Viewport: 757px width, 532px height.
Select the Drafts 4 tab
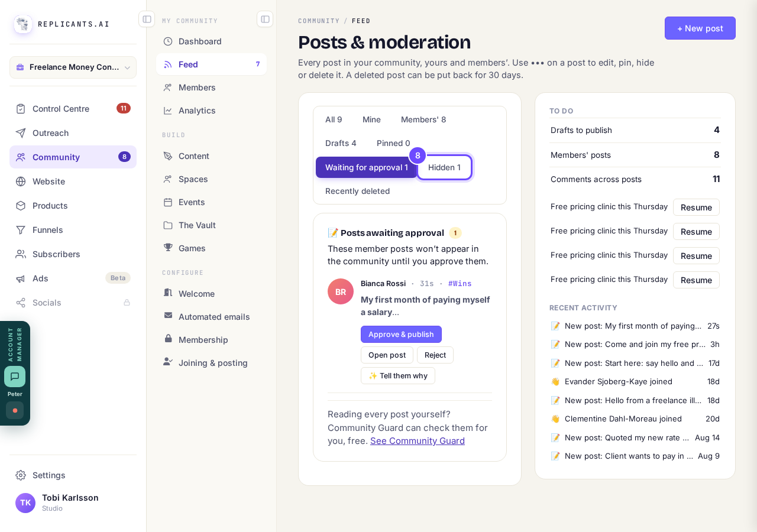pos(341,143)
